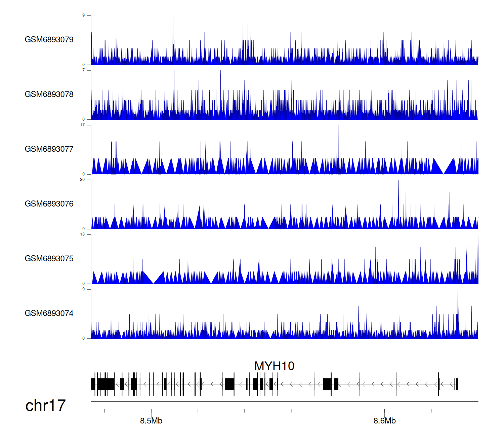Click the GSM6893075 track name

[49, 259]
